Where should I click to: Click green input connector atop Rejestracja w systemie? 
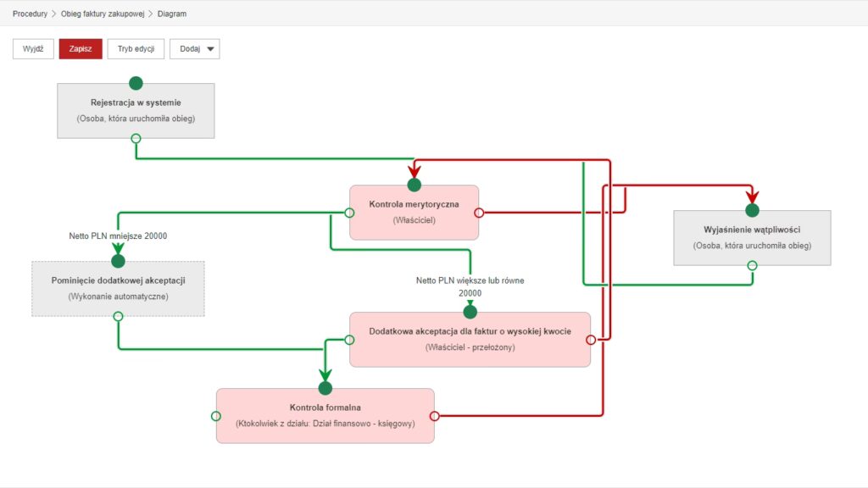136,83
